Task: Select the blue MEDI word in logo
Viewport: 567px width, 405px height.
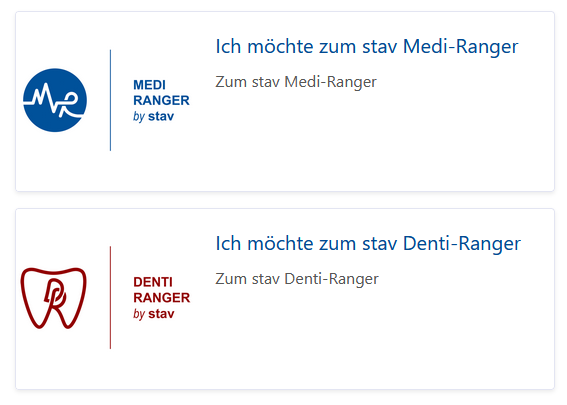Action: click(x=149, y=85)
